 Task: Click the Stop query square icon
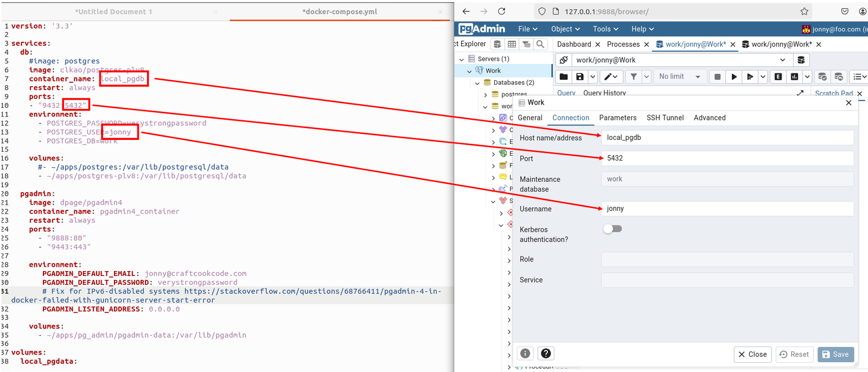[x=717, y=76]
